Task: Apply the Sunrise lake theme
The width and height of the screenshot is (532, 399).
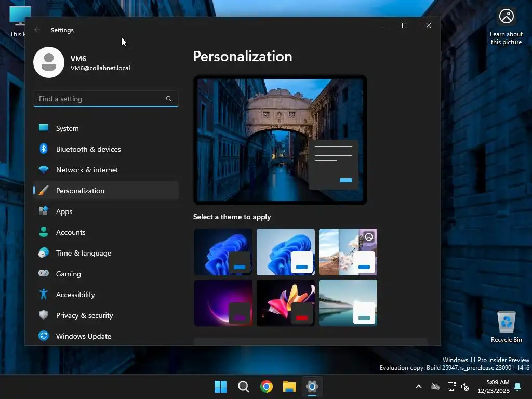Action: click(x=348, y=303)
